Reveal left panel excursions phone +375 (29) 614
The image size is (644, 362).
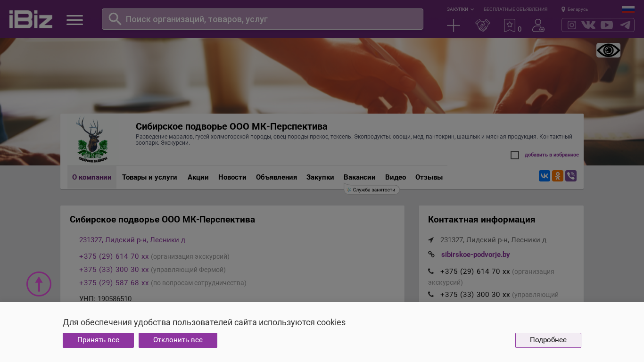114,256
